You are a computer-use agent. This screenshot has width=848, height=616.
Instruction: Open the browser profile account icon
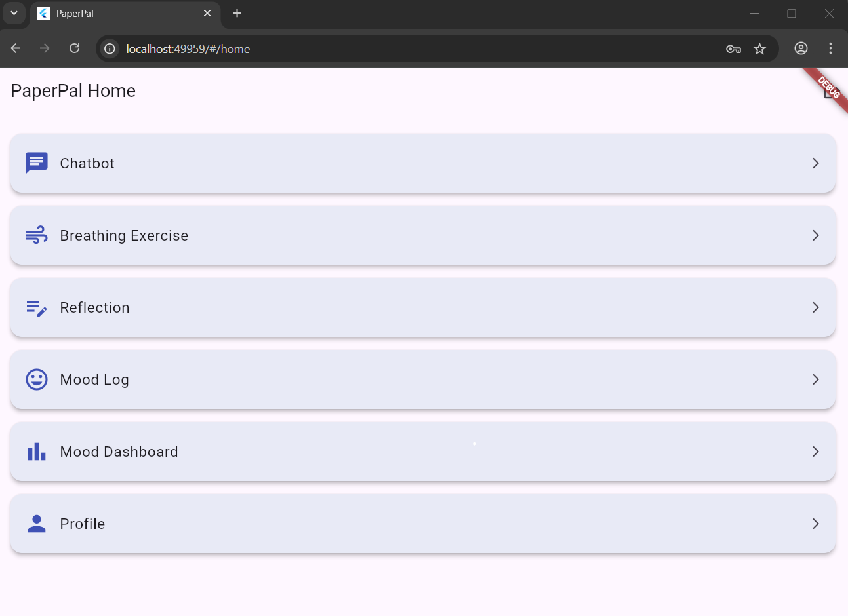click(801, 48)
